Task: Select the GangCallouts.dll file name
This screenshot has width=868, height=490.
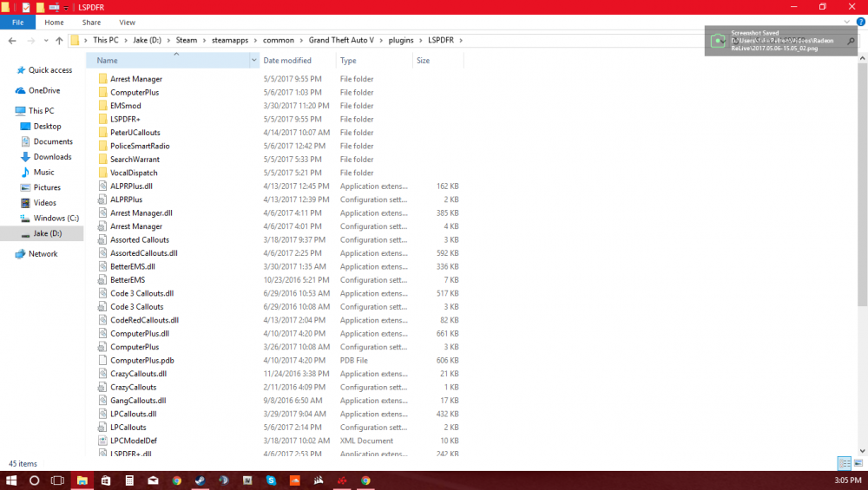Action: [x=138, y=401]
